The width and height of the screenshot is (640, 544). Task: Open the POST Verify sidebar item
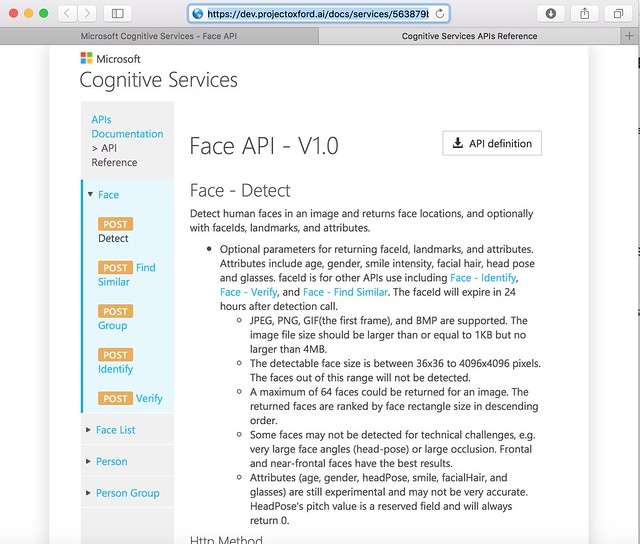[130, 398]
